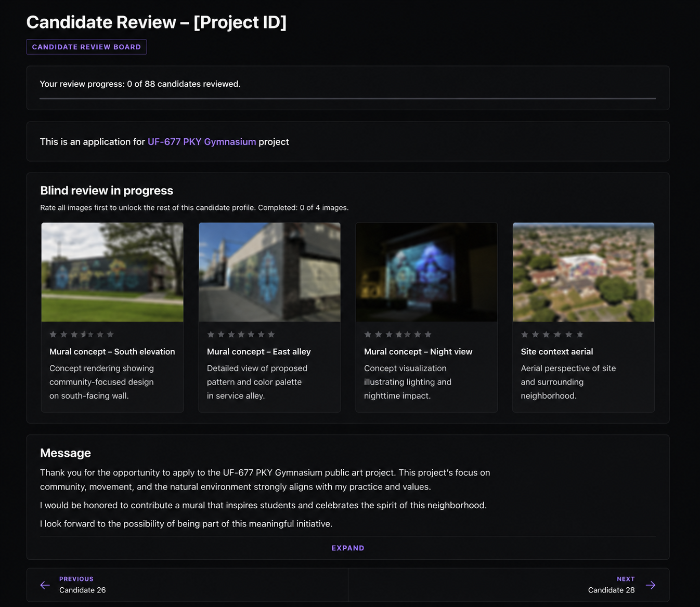This screenshot has width=700, height=607.
Task: Give Site context aerial the last star
Action: click(x=580, y=334)
